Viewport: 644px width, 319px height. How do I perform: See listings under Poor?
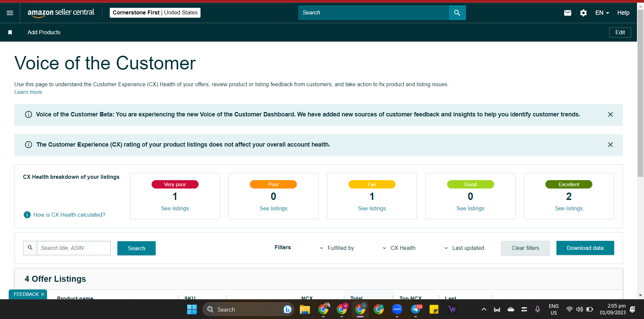click(x=273, y=209)
